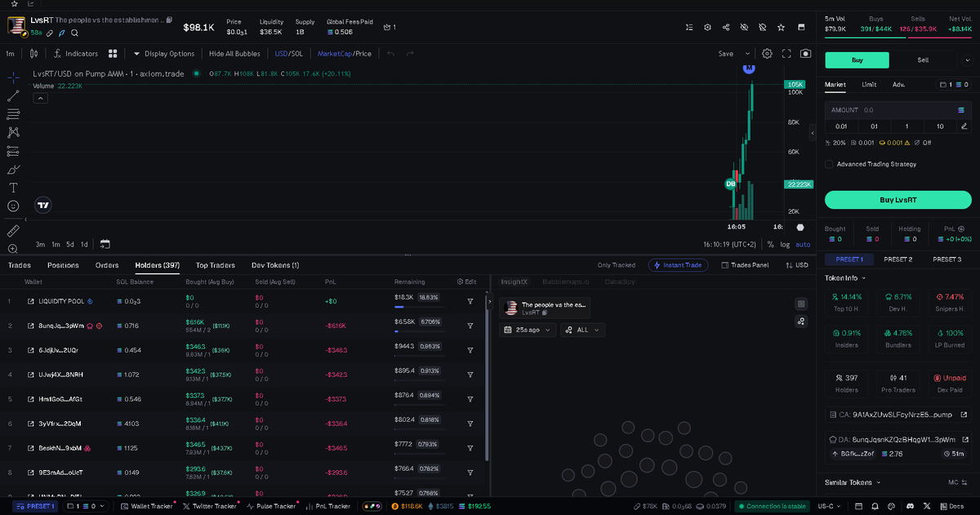Select the crosshair cursor tool
The height and width of the screenshot is (515, 980).
[13, 78]
